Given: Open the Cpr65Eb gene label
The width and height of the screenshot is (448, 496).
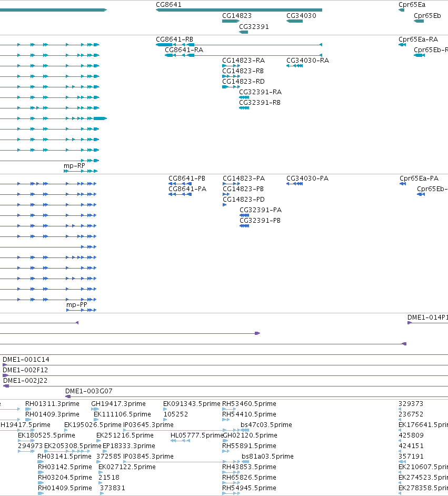Looking at the screenshot, I should pos(427,16).
